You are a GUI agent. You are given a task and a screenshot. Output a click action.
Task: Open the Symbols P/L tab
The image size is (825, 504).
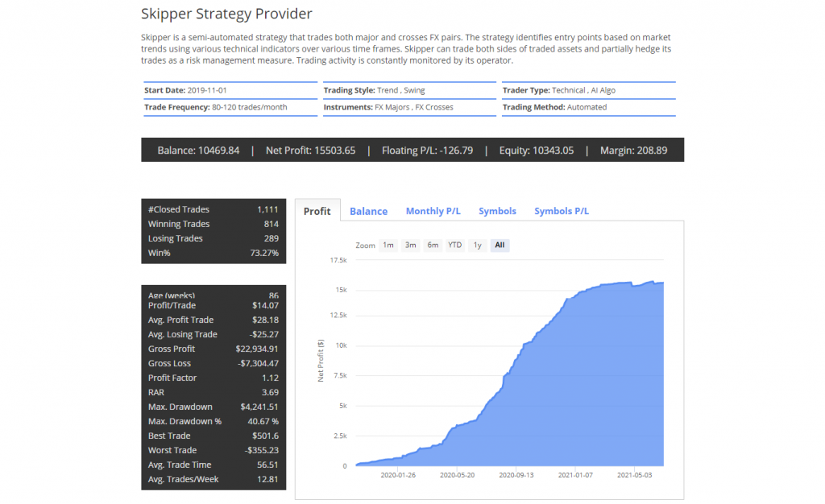pos(561,211)
